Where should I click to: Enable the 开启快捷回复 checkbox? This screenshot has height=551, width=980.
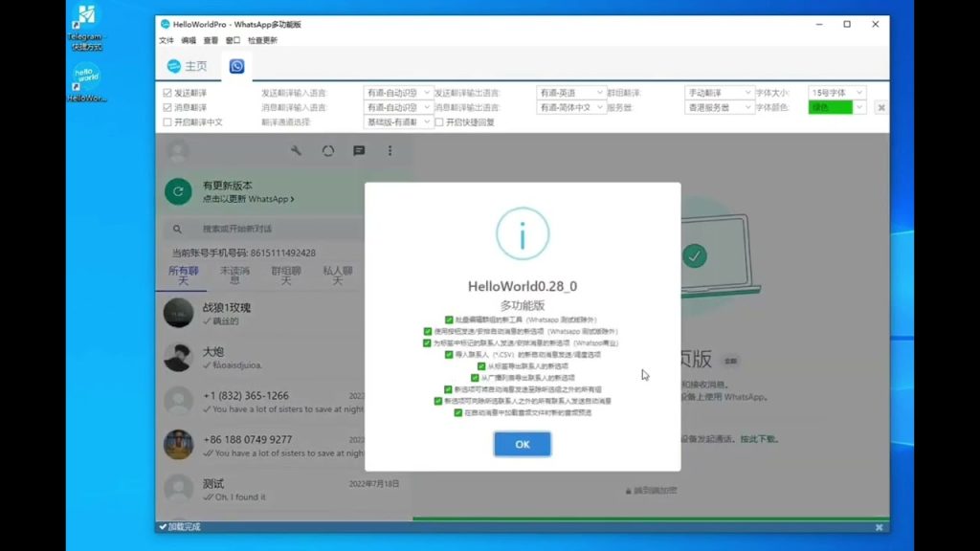point(439,121)
